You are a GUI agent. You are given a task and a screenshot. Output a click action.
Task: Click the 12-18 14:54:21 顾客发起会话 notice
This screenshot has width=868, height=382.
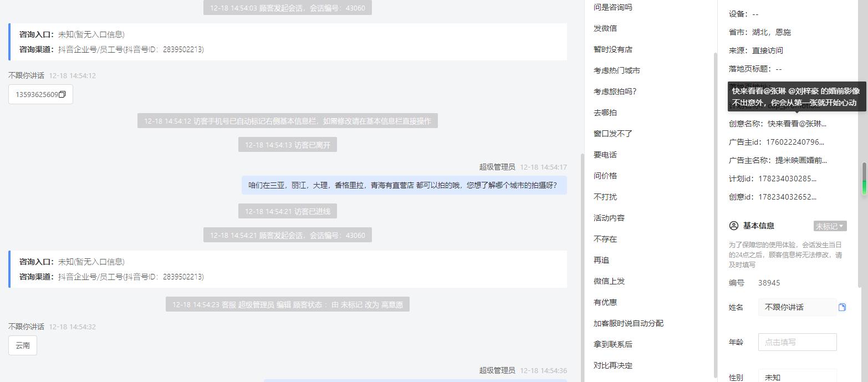(x=288, y=235)
